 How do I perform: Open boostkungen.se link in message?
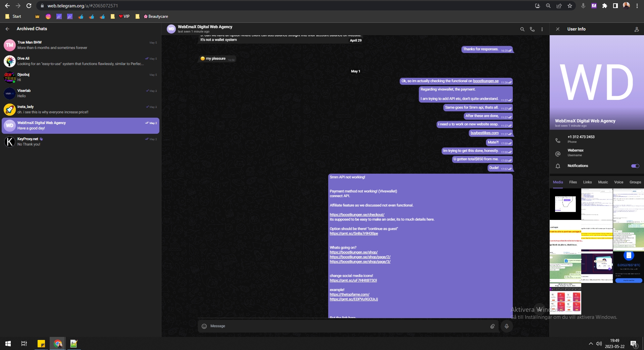click(486, 81)
